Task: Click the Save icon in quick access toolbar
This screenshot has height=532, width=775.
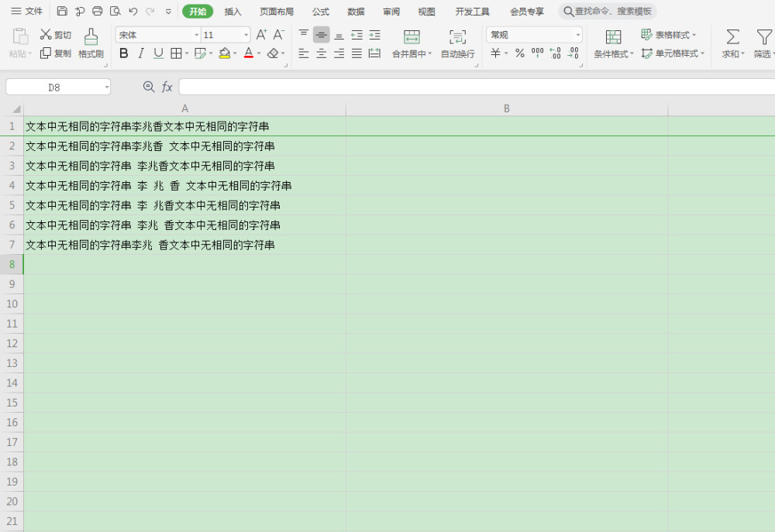Action: click(x=62, y=11)
